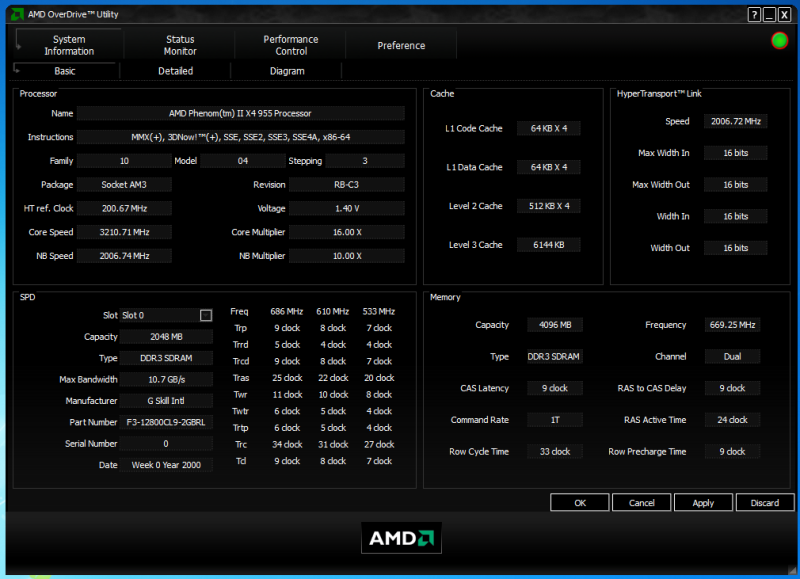Click the 686 MHz frequency column header
The width and height of the screenshot is (800, 579).
(287, 311)
